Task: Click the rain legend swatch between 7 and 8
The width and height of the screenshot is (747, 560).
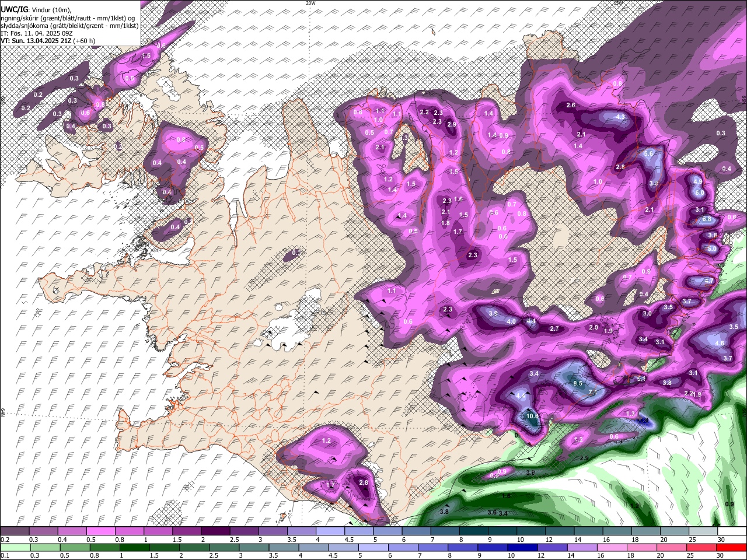Action: click(432, 547)
